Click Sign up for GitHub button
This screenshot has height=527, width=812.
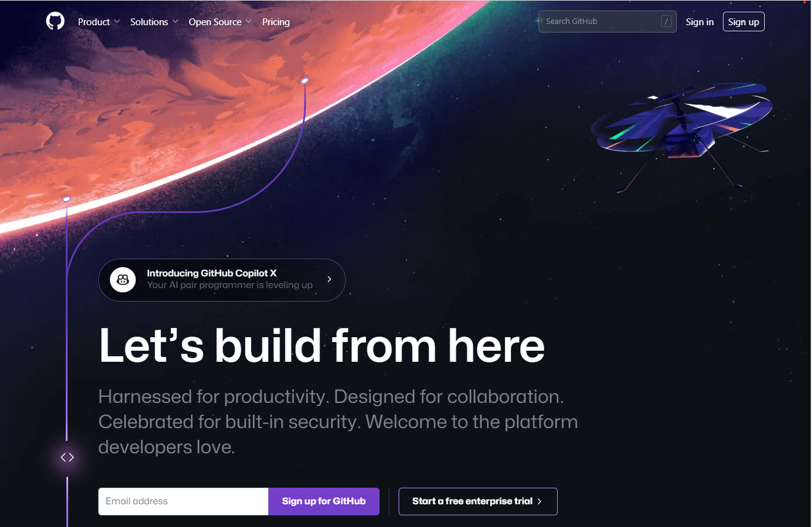pos(324,501)
